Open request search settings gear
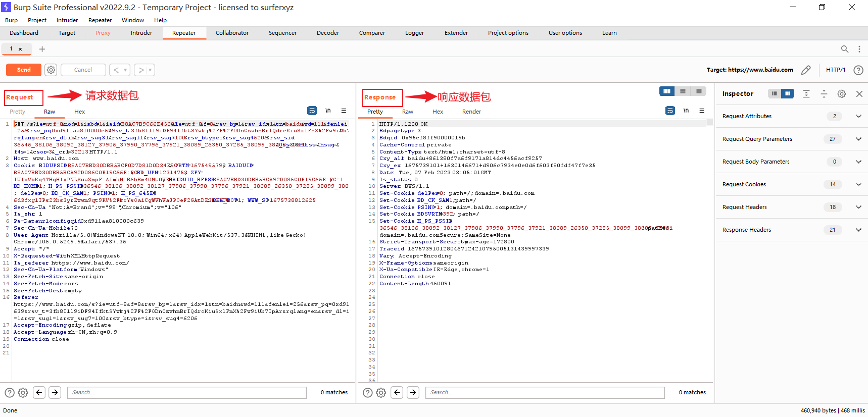Image resolution: width=868 pixels, height=417 pixels. click(23, 393)
